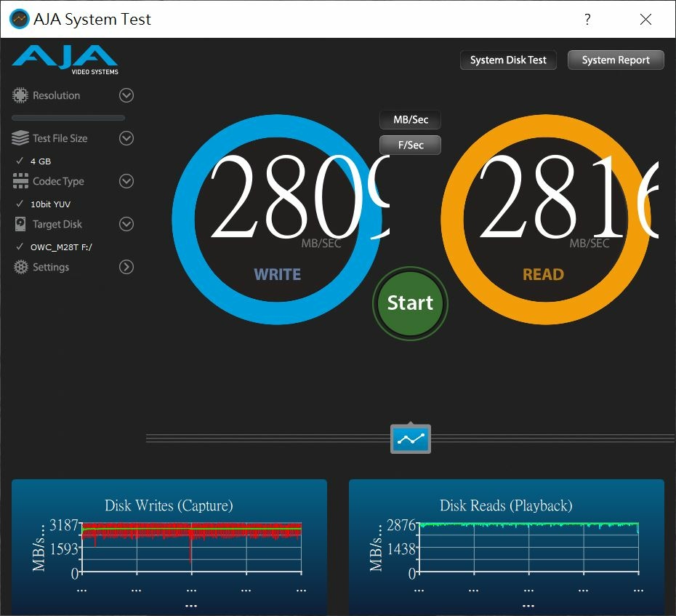Click the Settings label
Viewport: 676px width, 616px height.
(51, 268)
